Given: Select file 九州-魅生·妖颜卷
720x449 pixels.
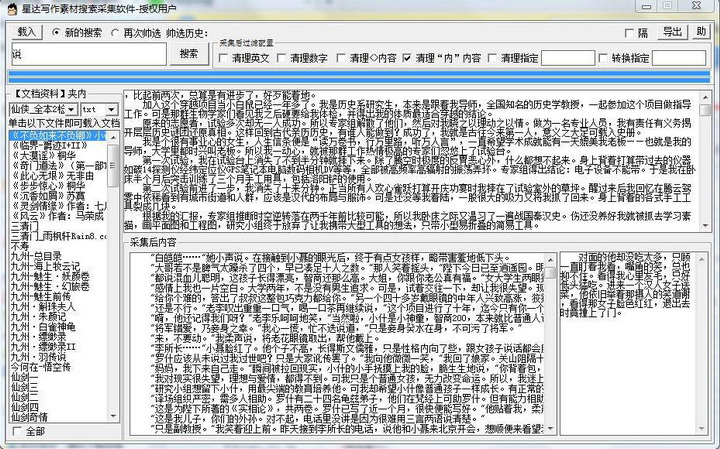Looking at the screenshot, I should click(x=58, y=276).
